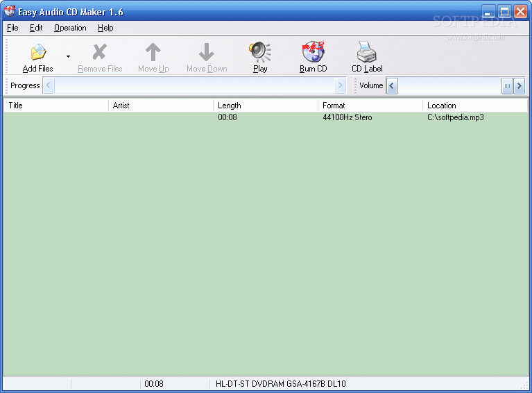The height and width of the screenshot is (393, 532).
Task: Open CD Label printer icon
Action: pyautogui.click(x=367, y=51)
